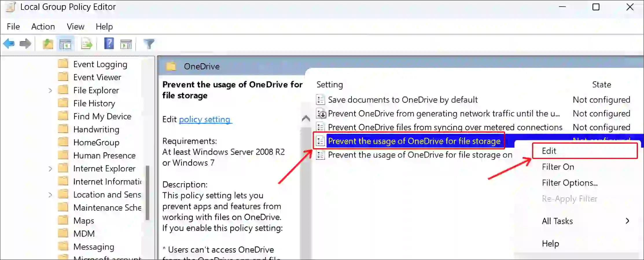
Task: Open the View menu
Action: [x=76, y=27]
